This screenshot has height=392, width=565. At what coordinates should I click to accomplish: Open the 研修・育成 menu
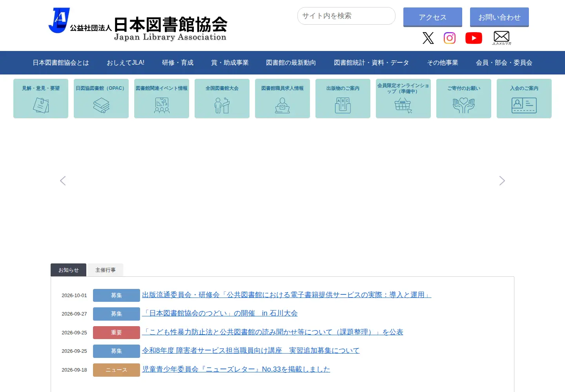pos(178,63)
